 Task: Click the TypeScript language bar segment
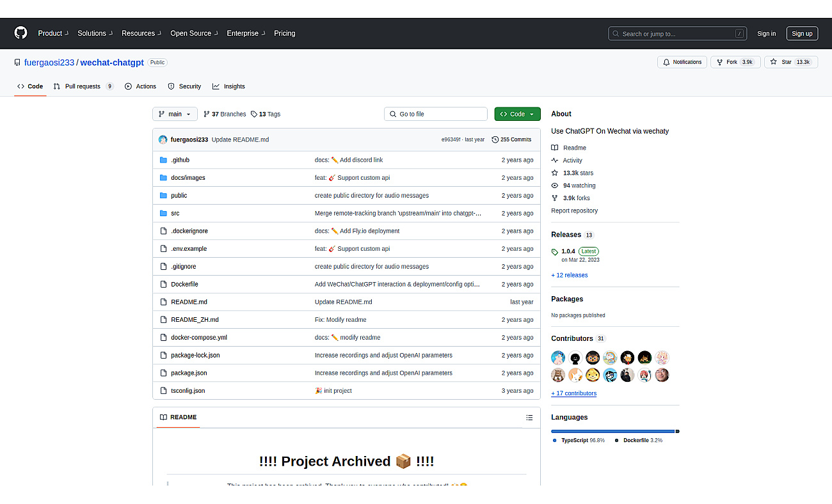pos(613,431)
